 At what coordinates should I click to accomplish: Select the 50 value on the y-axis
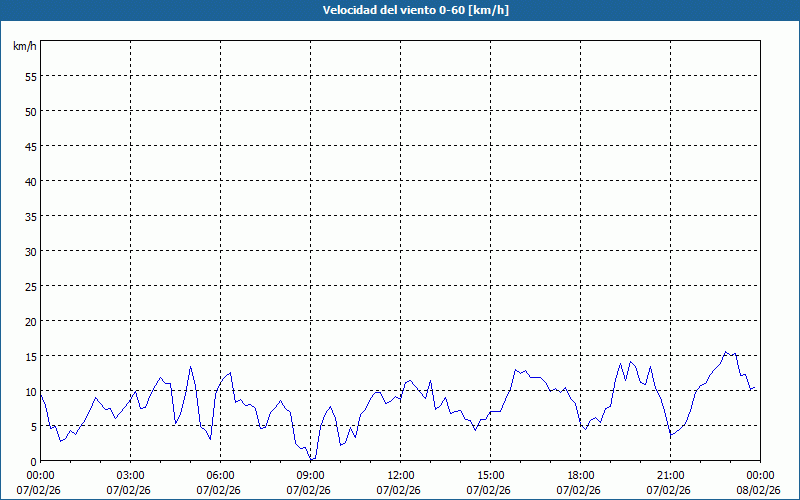point(30,111)
